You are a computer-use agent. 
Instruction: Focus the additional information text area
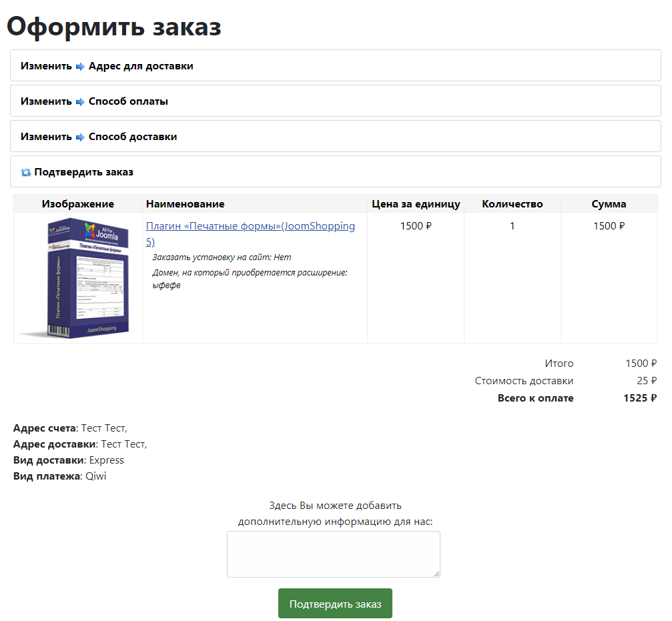[334, 554]
